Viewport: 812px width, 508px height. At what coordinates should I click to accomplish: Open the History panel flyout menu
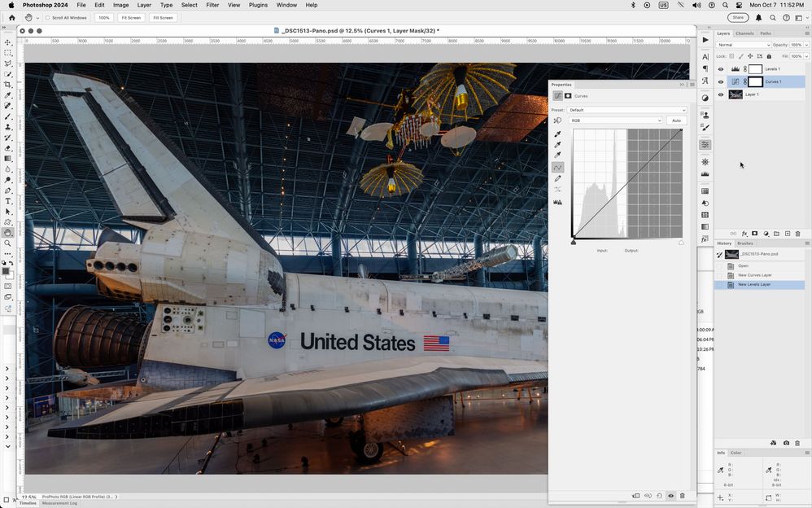[807, 243]
